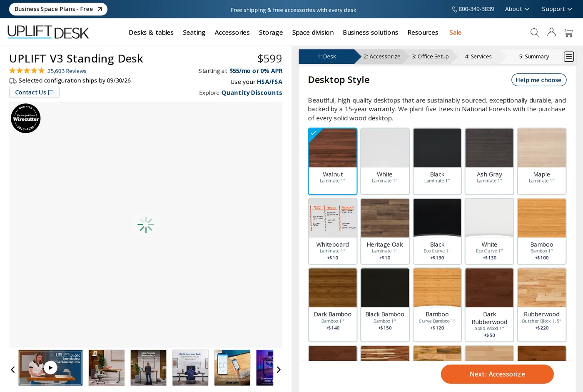This screenshot has height=392, width=583.
Task: Open 'Synchronized motor' gallery thumbnail
Action: [x=265, y=368]
